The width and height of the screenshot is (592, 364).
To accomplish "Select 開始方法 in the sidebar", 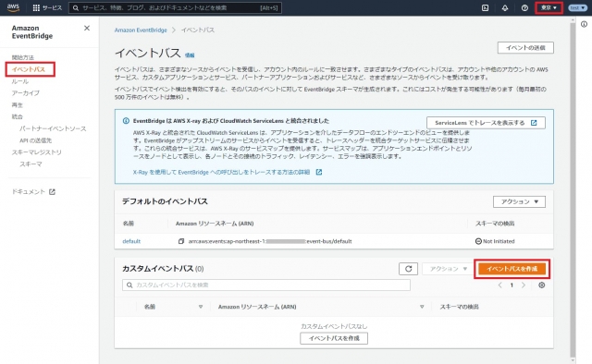I will [x=22, y=57].
